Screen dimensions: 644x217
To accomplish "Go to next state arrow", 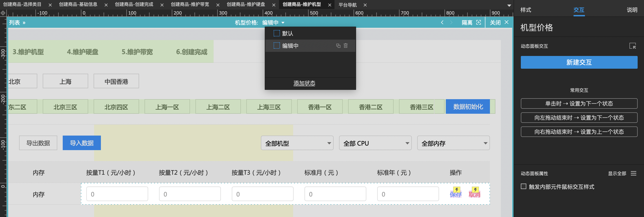I will coord(451,23).
